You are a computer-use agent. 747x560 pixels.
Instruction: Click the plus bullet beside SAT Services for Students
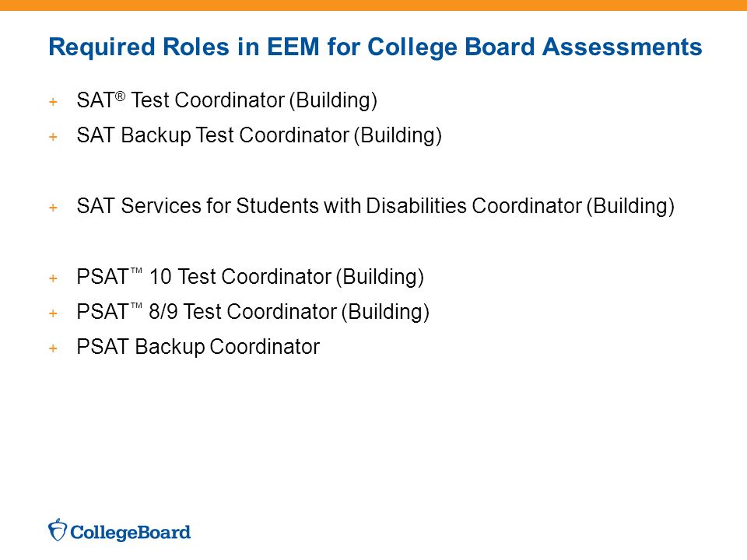53,208
